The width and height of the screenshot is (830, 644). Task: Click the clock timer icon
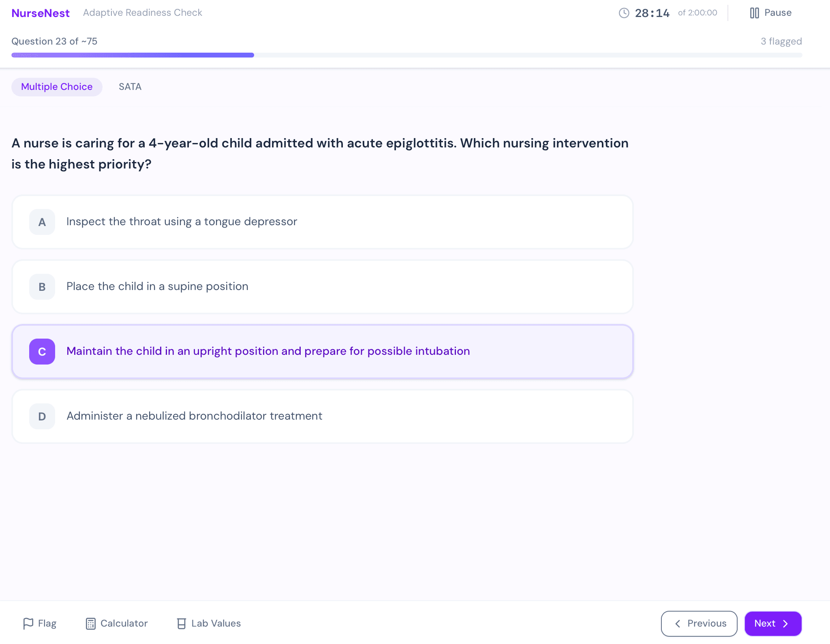click(624, 13)
